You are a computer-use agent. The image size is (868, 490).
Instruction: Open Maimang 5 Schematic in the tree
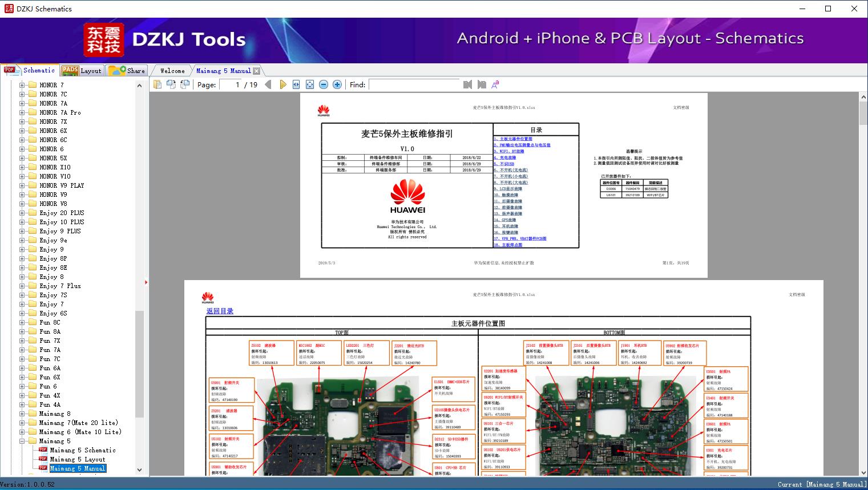pyautogui.click(x=83, y=450)
